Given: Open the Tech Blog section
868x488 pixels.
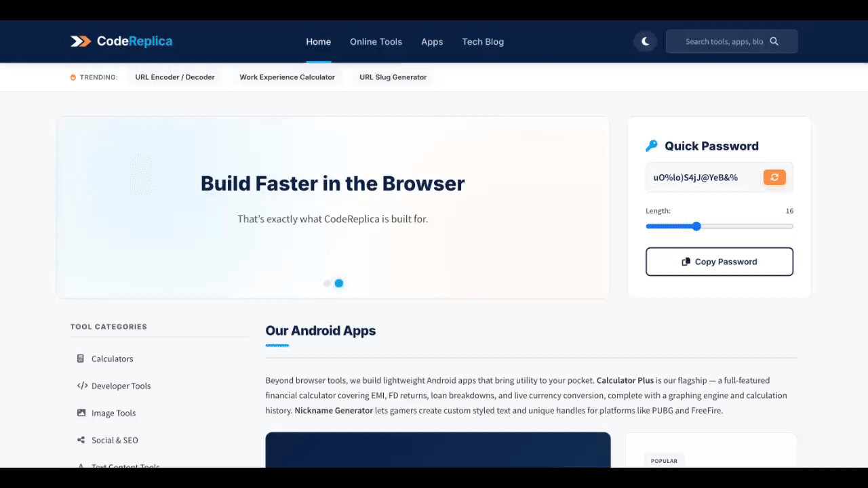Looking at the screenshot, I should tap(483, 41).
